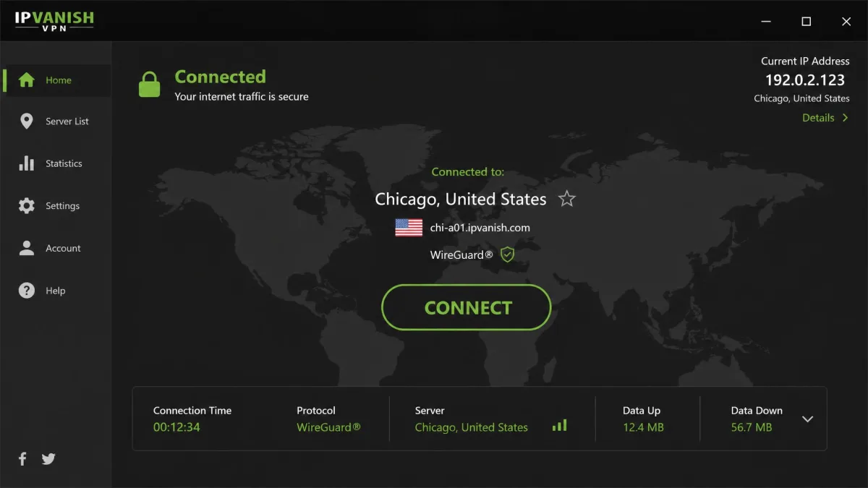Click the 00:12:34 connection time value
The width and height of the screenshot is (868, 488).
click(x=176, y=427)
